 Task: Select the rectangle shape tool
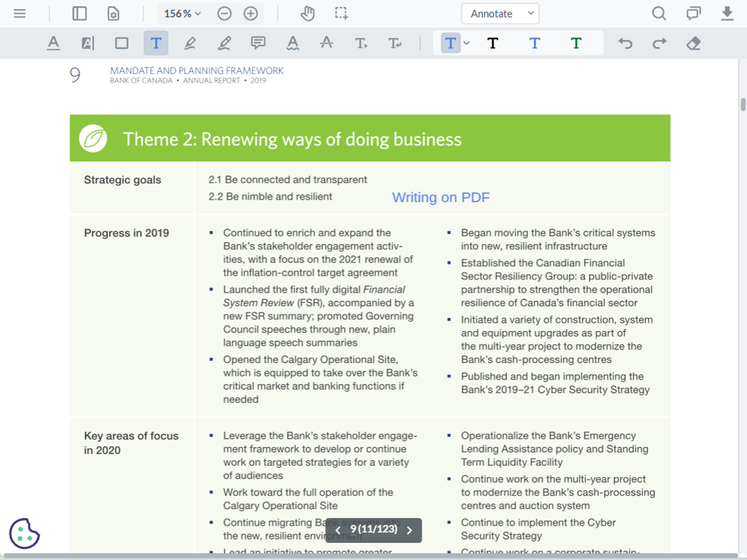click(122, 43)
